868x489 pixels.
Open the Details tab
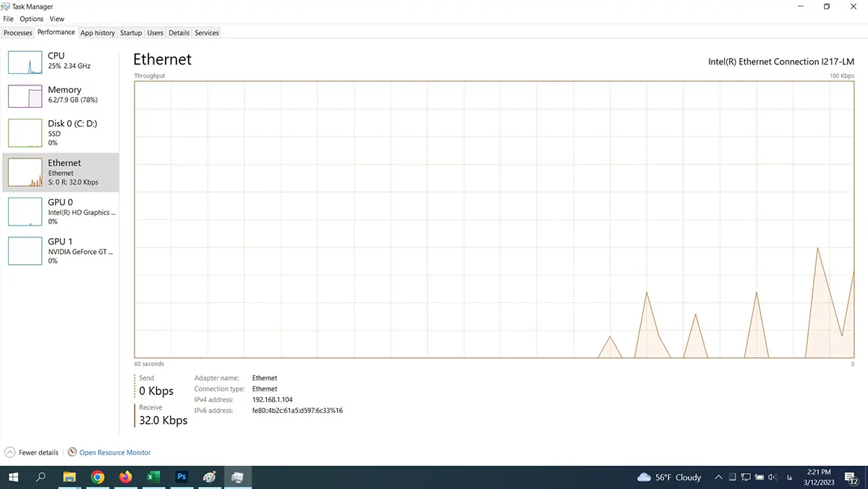[179, 33]
